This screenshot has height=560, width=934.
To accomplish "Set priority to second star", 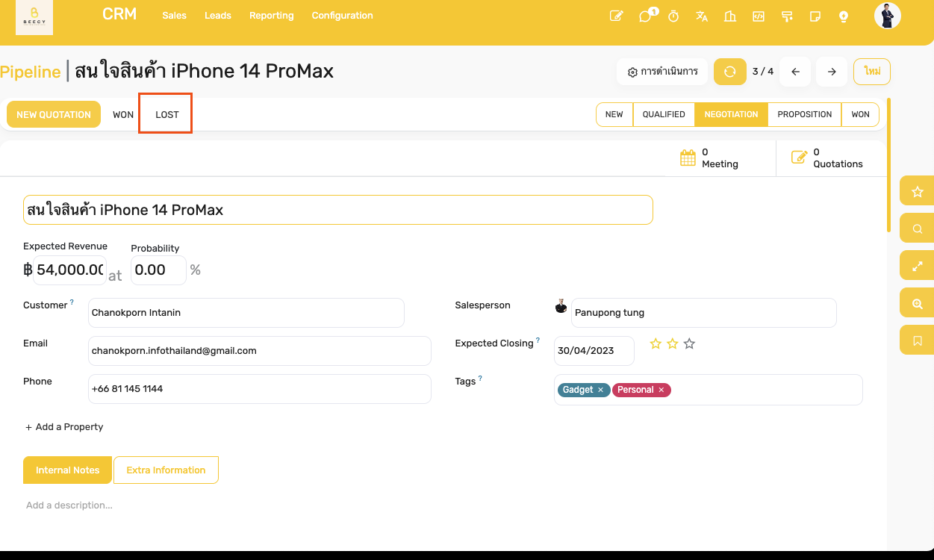I will tap(673, 343).
